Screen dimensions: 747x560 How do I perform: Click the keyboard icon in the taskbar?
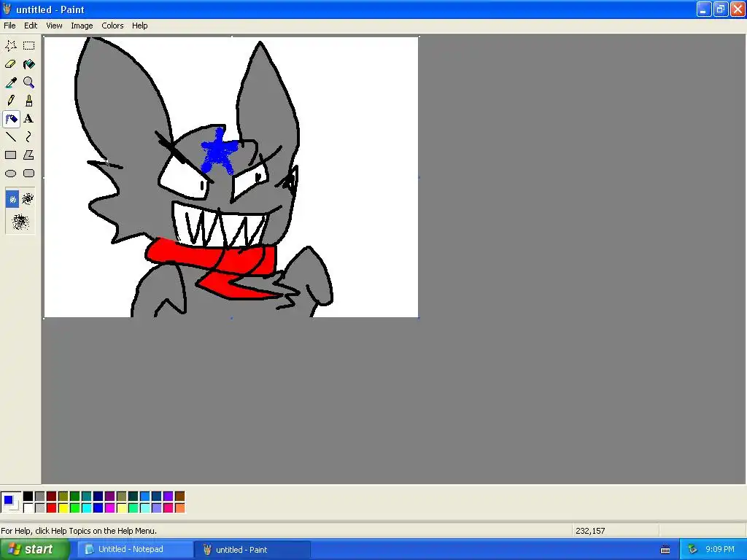pos(665,550)
